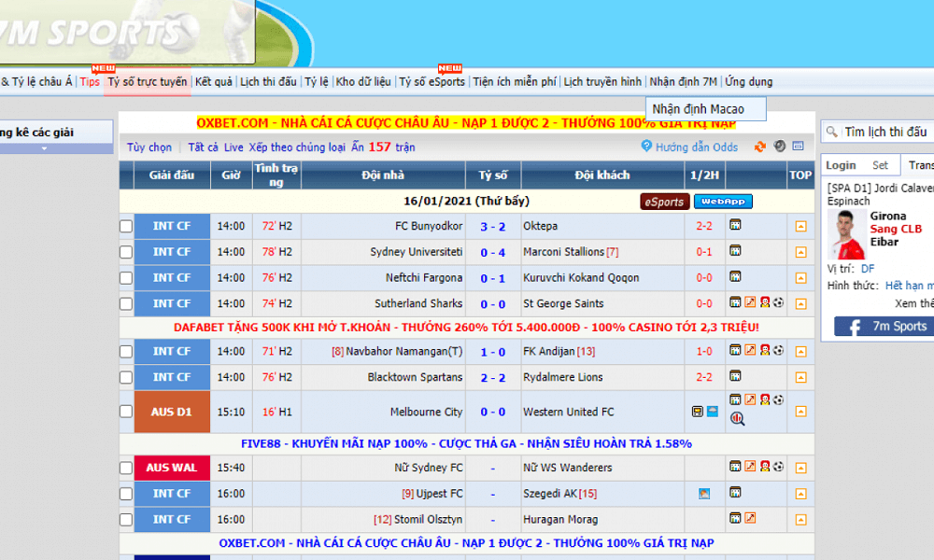Open stats chart icon for Blacktown Spartans match
The width and height of the screenshot is (934, 560).
(735, 375)
